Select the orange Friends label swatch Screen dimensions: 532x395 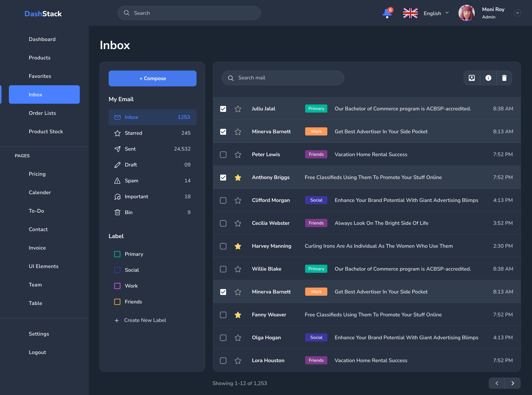tap(117, 302)
